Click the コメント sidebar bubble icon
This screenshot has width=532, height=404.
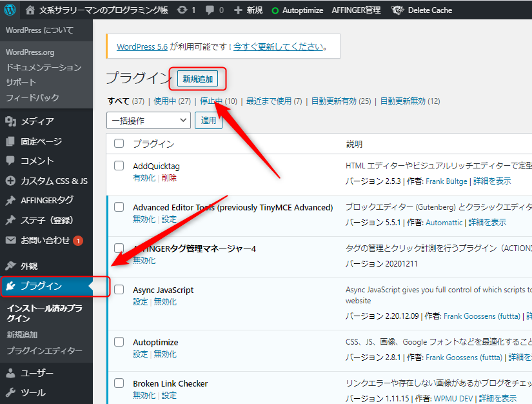tap(10, 160)
